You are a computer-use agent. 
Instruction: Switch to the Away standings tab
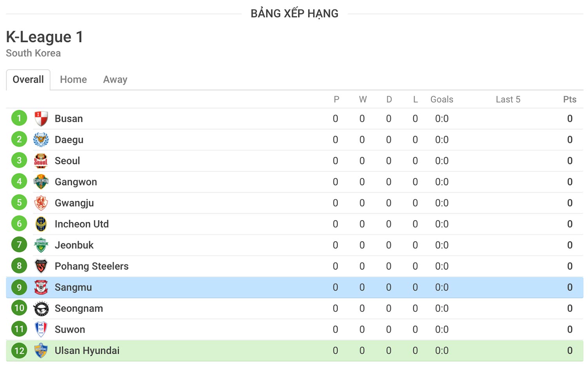point(115,80)
